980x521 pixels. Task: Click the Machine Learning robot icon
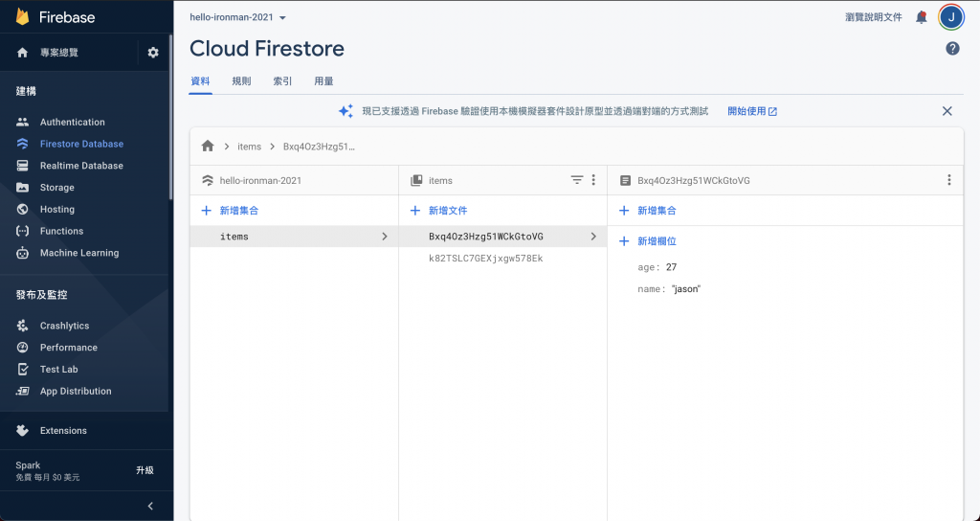(x=23, y=253)
